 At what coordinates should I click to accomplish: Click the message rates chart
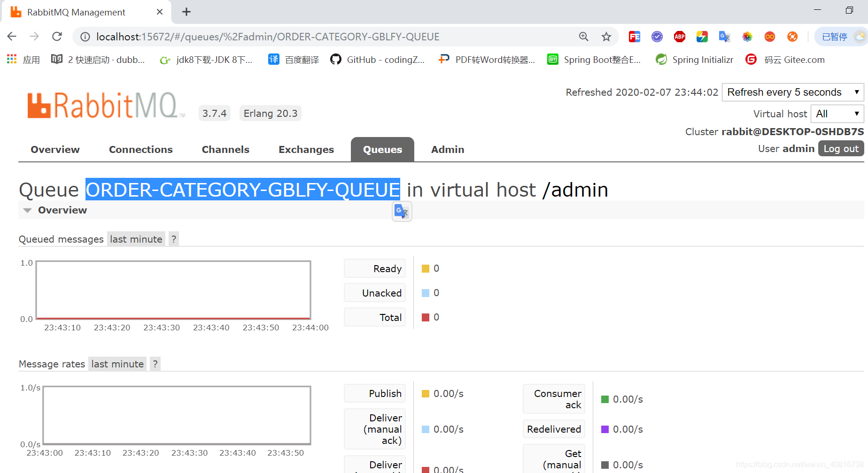pyautogui.click(x=177, y=415)
